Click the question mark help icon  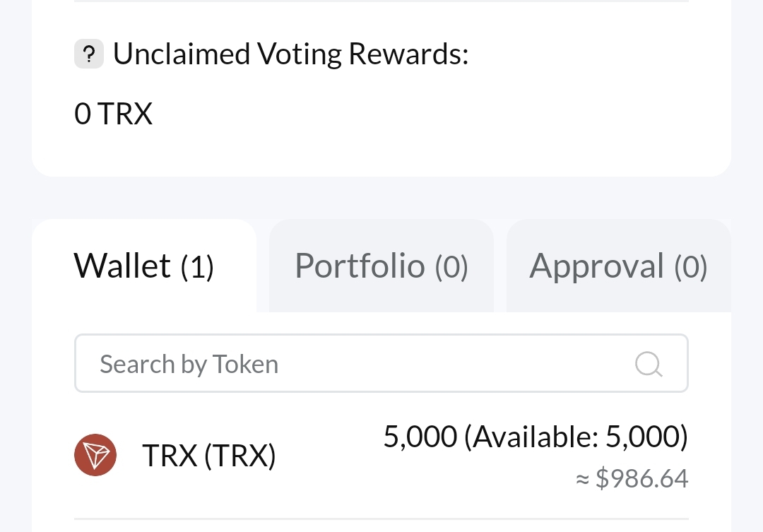(89, 54)
